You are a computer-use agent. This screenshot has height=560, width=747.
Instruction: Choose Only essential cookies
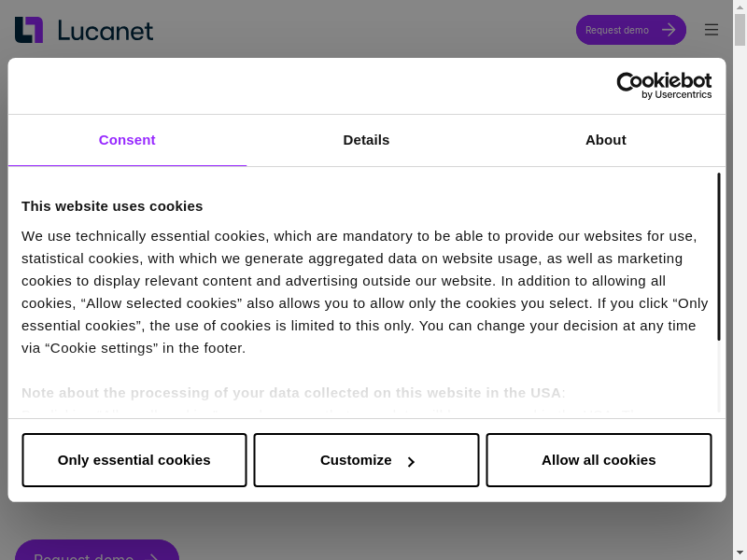click(x=134, y=460)
